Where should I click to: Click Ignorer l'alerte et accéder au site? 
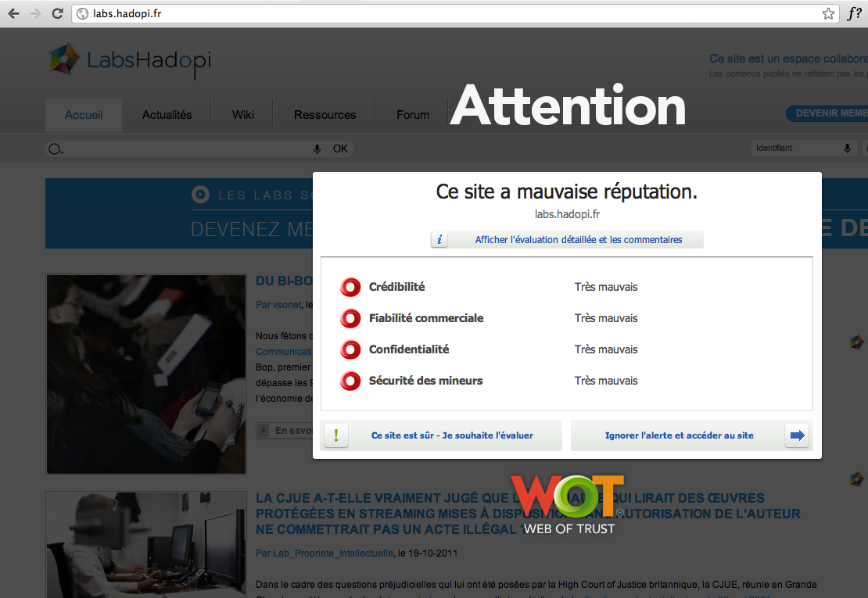[691, 435]
